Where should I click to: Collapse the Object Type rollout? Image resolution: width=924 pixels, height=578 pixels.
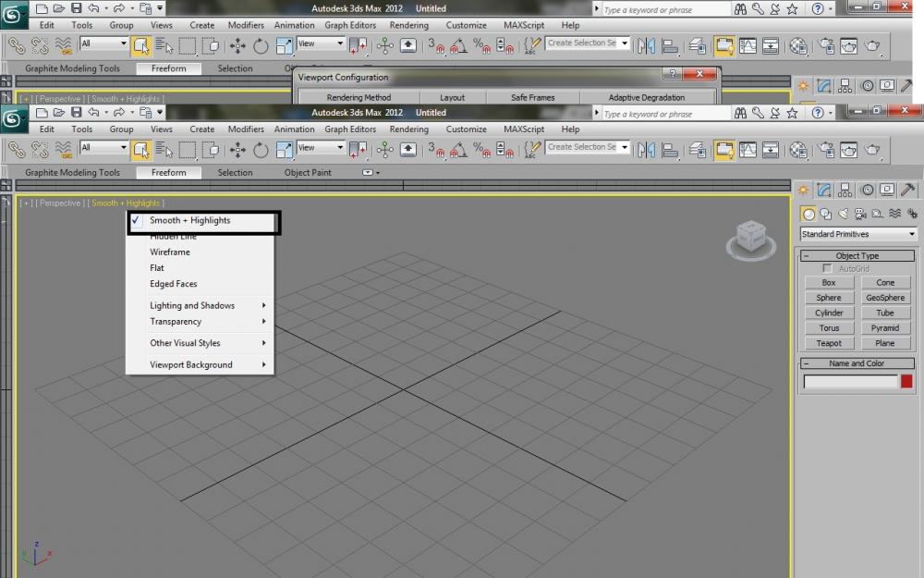(857, 255)
